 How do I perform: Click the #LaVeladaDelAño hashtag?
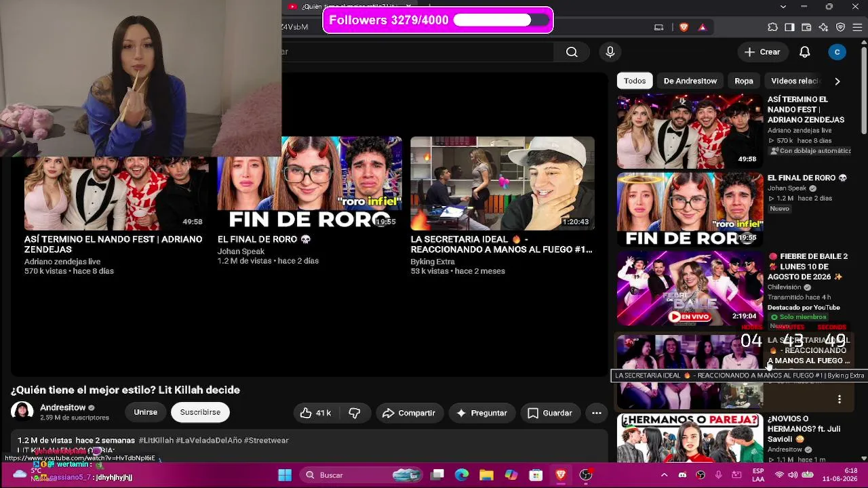tap(208, 441)
